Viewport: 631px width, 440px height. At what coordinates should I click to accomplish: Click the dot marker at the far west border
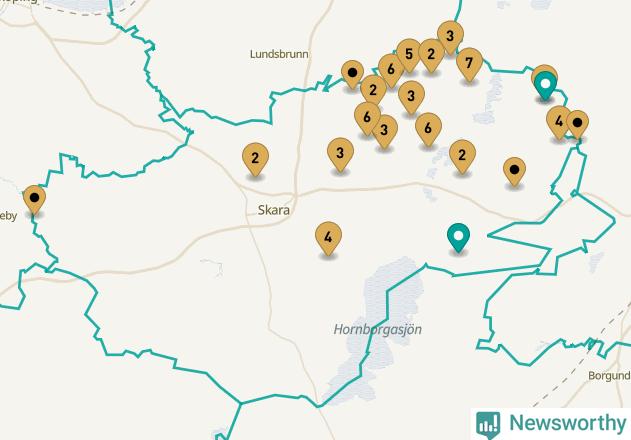pyautogui.click(x=34, y=200)
